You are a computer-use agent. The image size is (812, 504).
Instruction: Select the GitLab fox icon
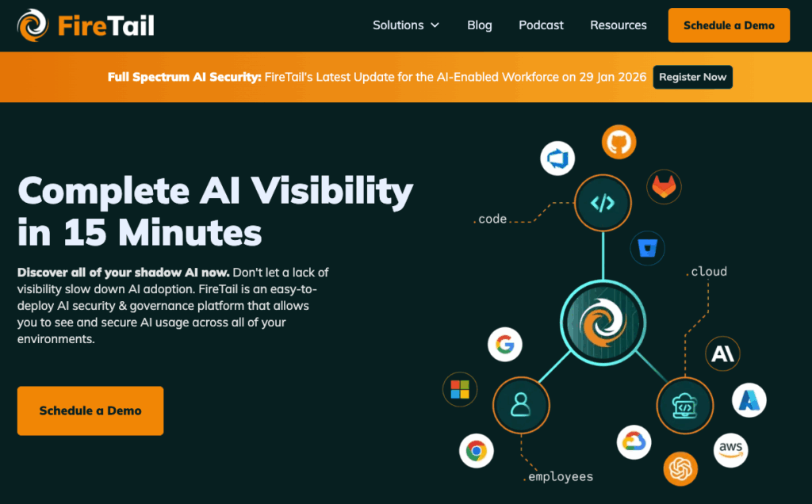click(x=664, y=187)
